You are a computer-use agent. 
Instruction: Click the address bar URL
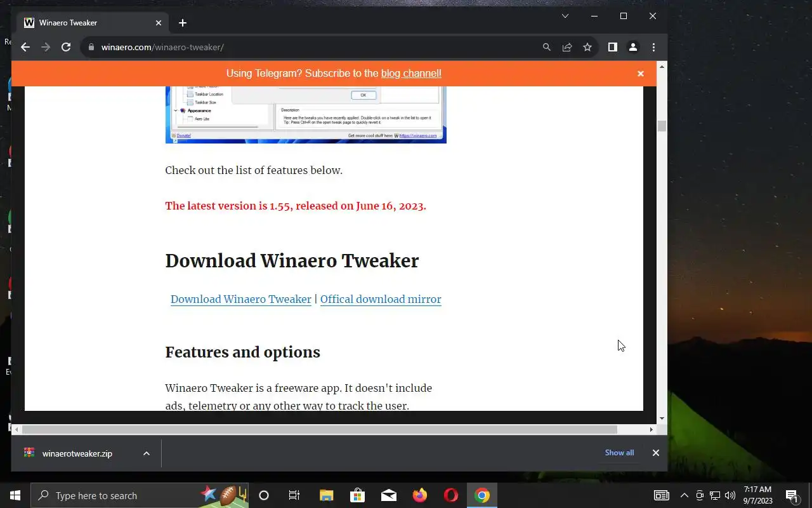click(x=162, y=47)
